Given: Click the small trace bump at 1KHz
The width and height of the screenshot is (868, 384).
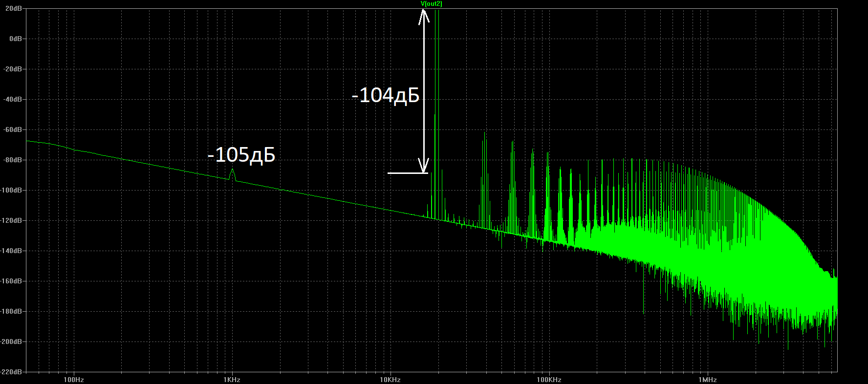Looking at the screenshot, I should coord(233,174).
